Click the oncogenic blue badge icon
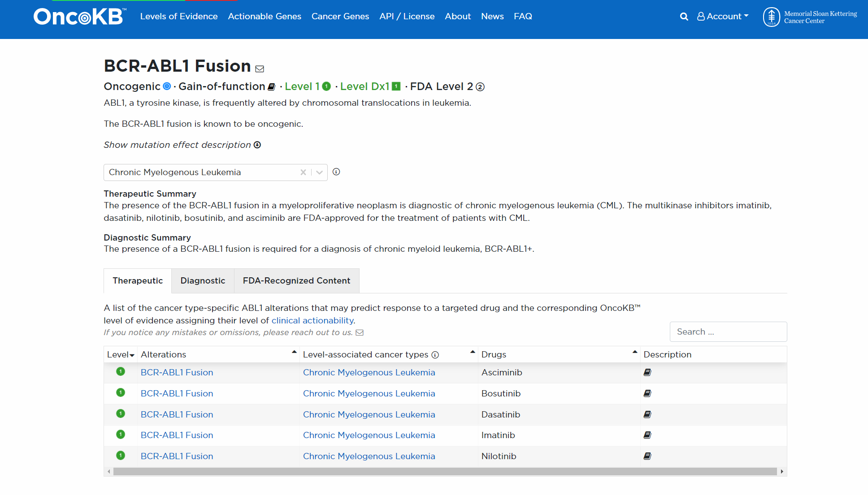868x495 pixels. [x=167, y=86]
